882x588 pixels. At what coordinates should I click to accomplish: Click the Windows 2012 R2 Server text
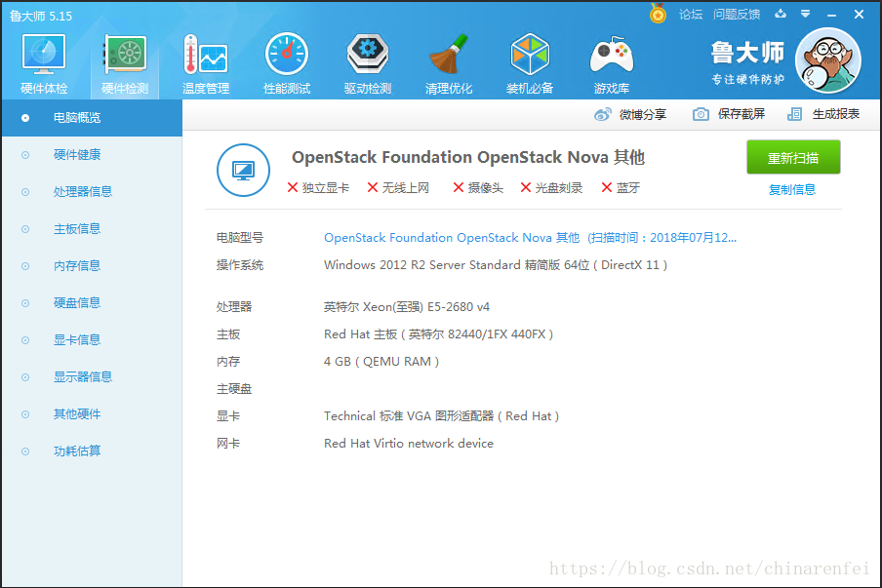pos(496,265)
